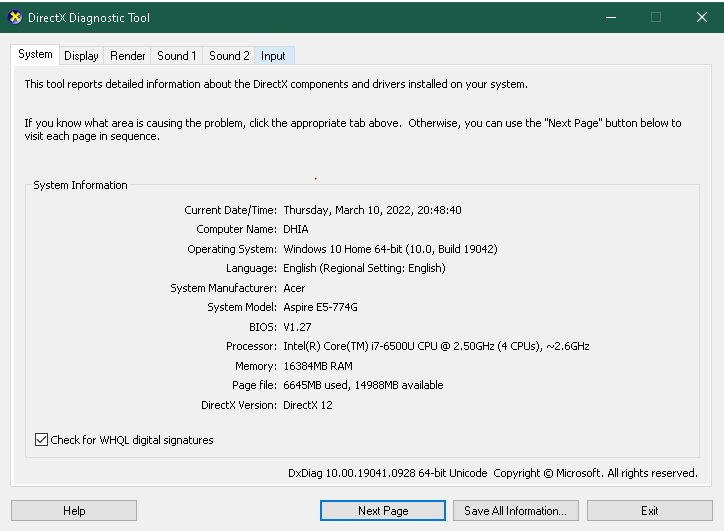This screenshot has height=531, width=724.
Task: Uncheck Check for WHQL digital signatures
Action: tap(42, 440)
